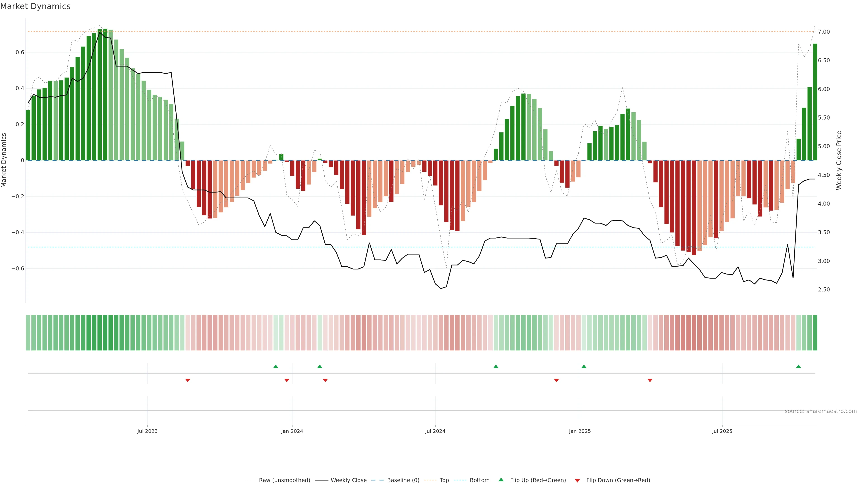Click the Market Dynamics chart title
Image resolution: width=868 pixels, height=488 pixels.
tap(35, 6)
